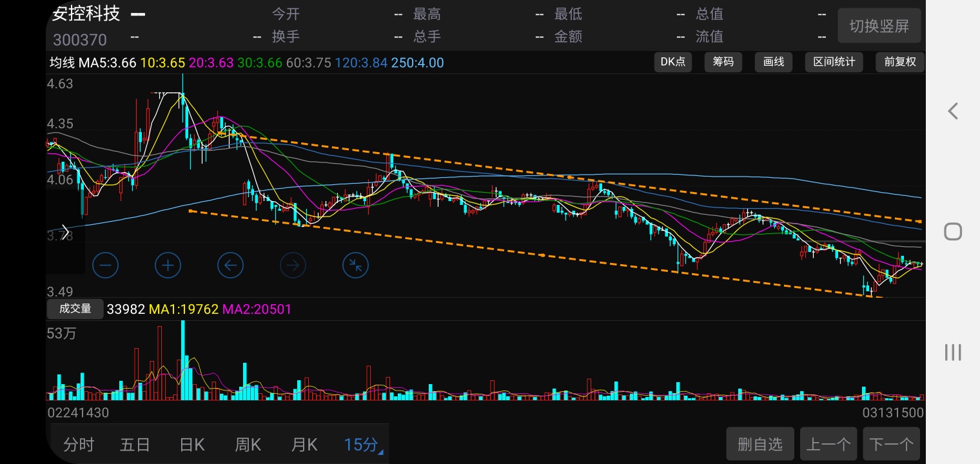Tap Android back navigation arrow
This screenshot has height=464, width=980.
coord(953,111)
